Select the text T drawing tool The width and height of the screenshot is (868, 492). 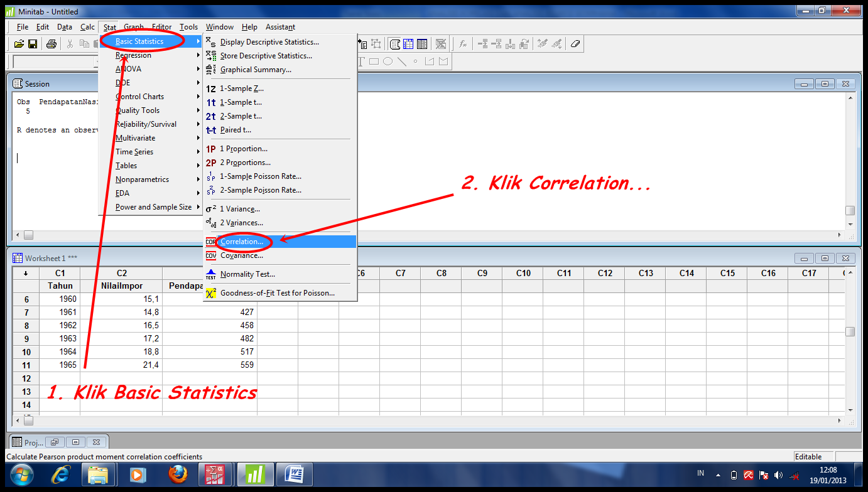[x=361, y=61]
